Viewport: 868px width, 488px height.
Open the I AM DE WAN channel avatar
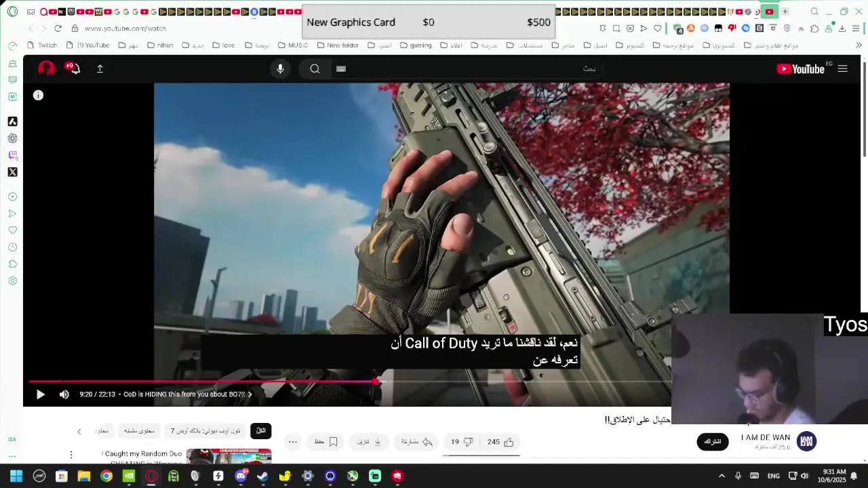pos(806,441)
